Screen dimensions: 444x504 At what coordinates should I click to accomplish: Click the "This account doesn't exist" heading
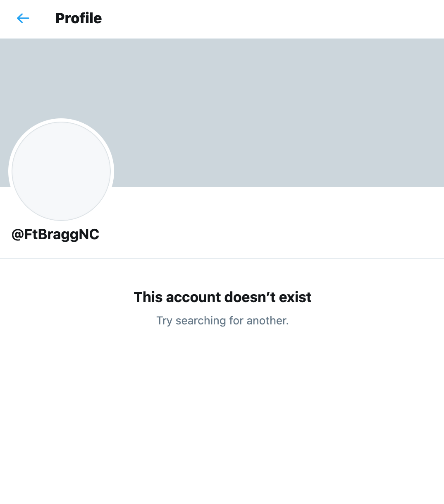click(222, 297)
